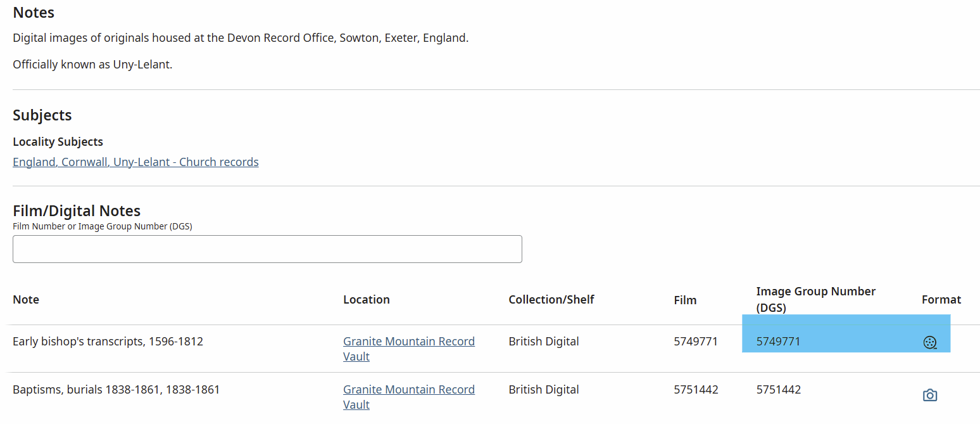Click the Film/Digital Notes heading
This screenshot has height=424, width=980.
pos(77,210)
